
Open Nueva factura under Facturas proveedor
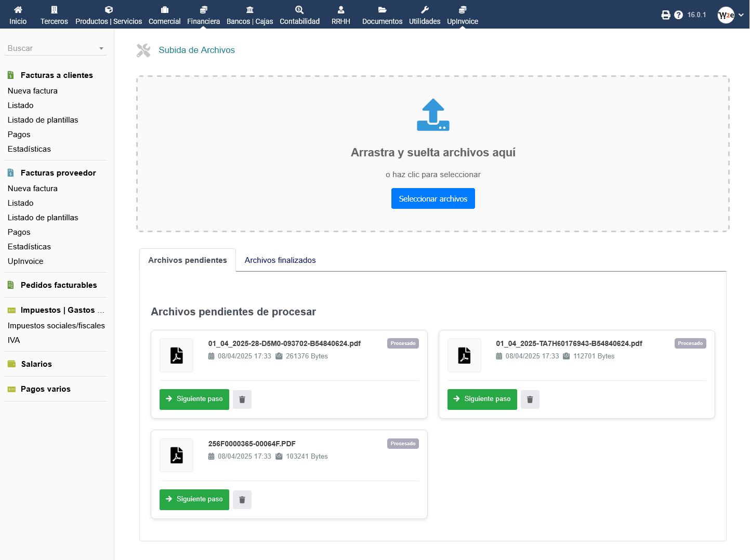click(33, 189)
